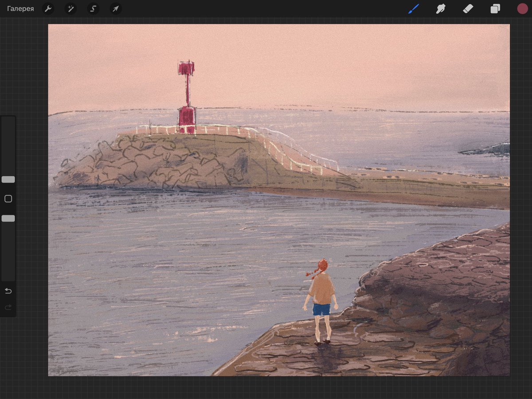Open the active color picker circle
Screen dimensions: 532x399
click(x=522, y=8)
